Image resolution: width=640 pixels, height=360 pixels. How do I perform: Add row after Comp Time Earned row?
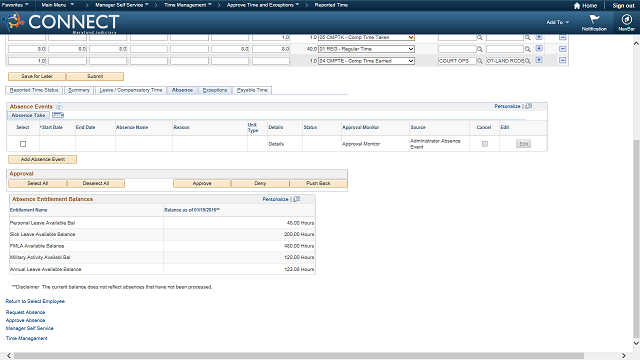coord(539,60)
